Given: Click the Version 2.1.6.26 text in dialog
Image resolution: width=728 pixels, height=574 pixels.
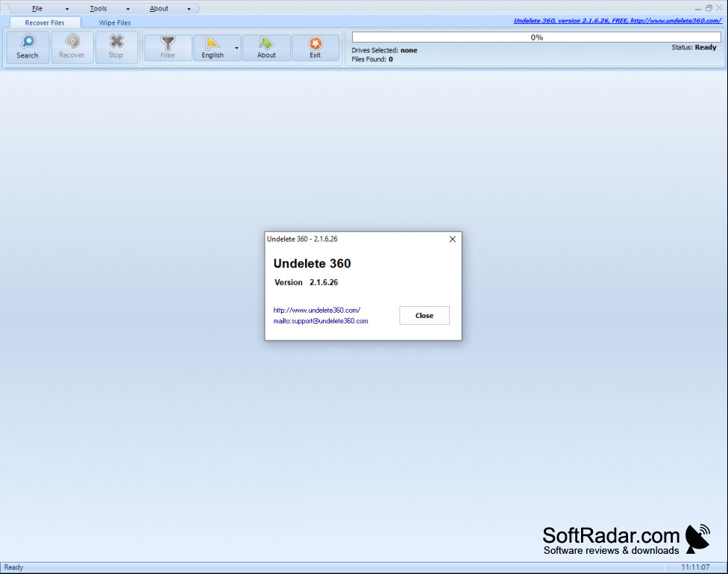Looking at the screenshot, I should [306, 282].
